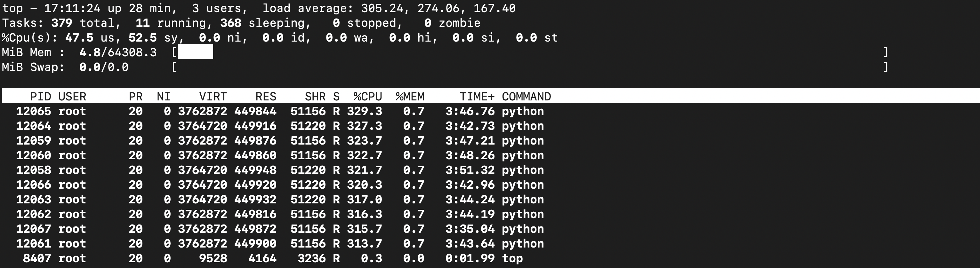Click the swap usage value 0.0/0.0
The image size is (980, 268).
(x=103, y=67)
